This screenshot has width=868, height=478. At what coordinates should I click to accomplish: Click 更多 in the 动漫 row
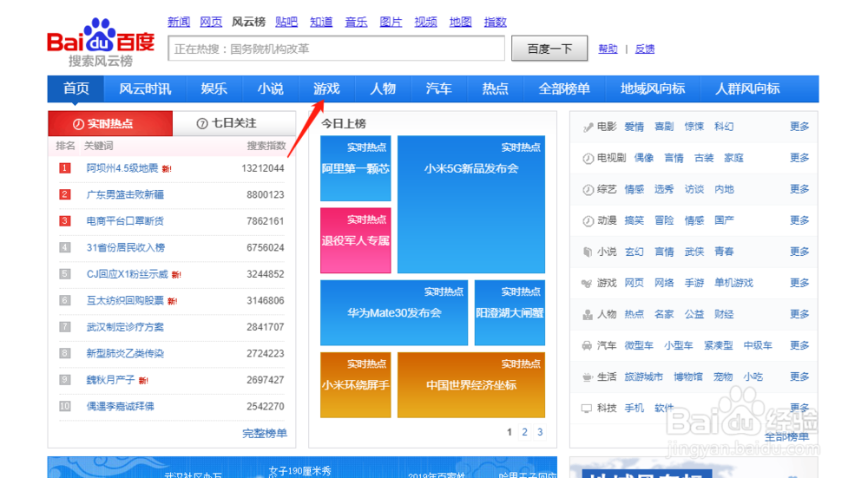[799, 220]
